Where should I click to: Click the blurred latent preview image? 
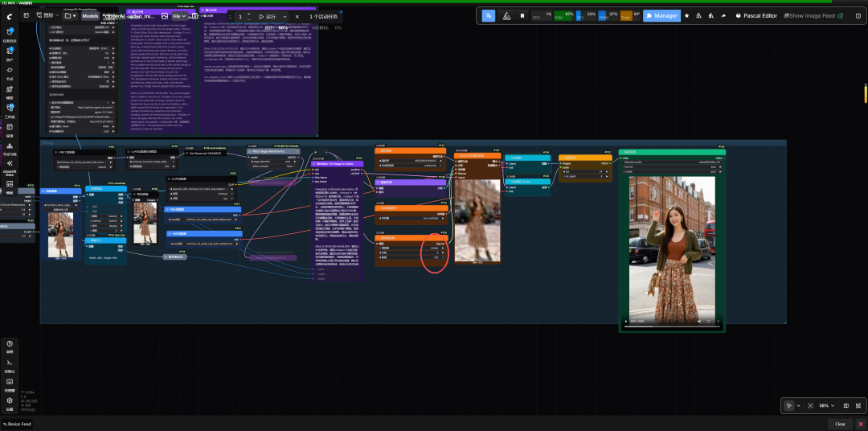tap(477, 219)
